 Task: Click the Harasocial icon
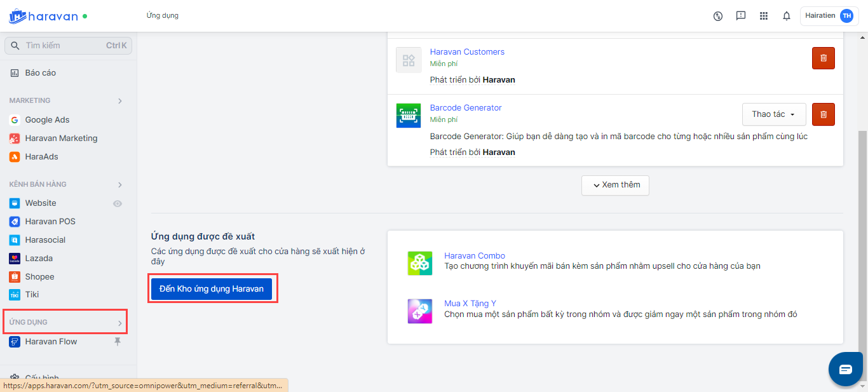15,240
